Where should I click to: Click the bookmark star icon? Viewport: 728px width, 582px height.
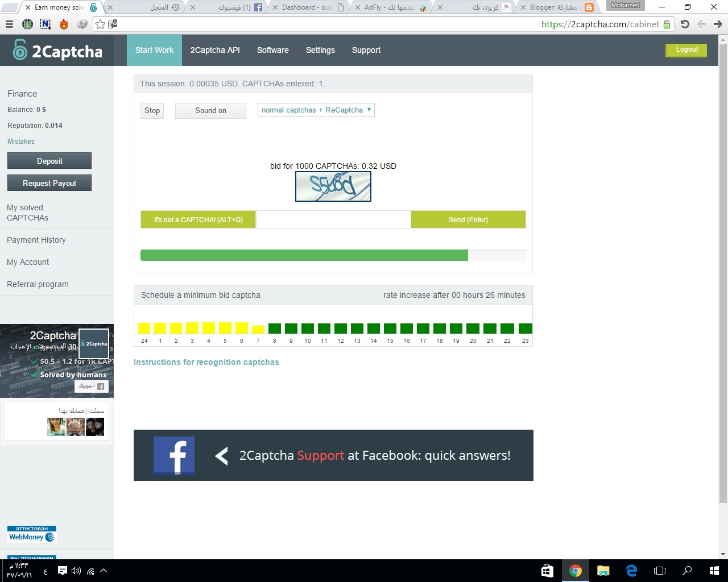pos(101,24)
